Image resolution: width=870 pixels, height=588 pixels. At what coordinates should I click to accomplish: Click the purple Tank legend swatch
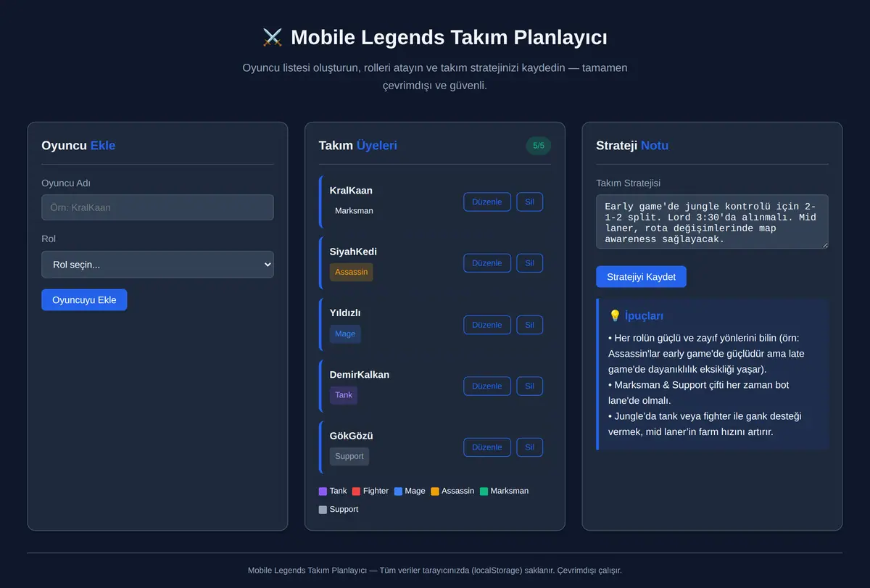(x=323, y=492)
